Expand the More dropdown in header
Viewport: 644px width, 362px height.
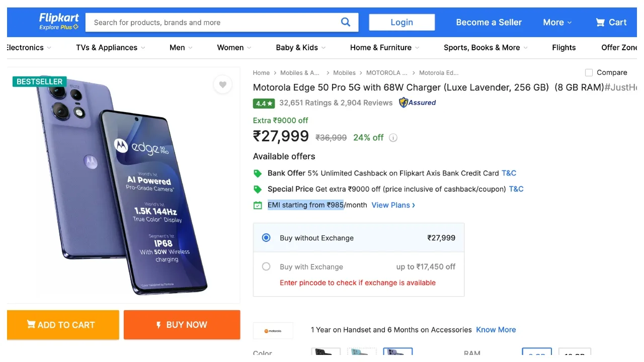(x=557, y=22)
